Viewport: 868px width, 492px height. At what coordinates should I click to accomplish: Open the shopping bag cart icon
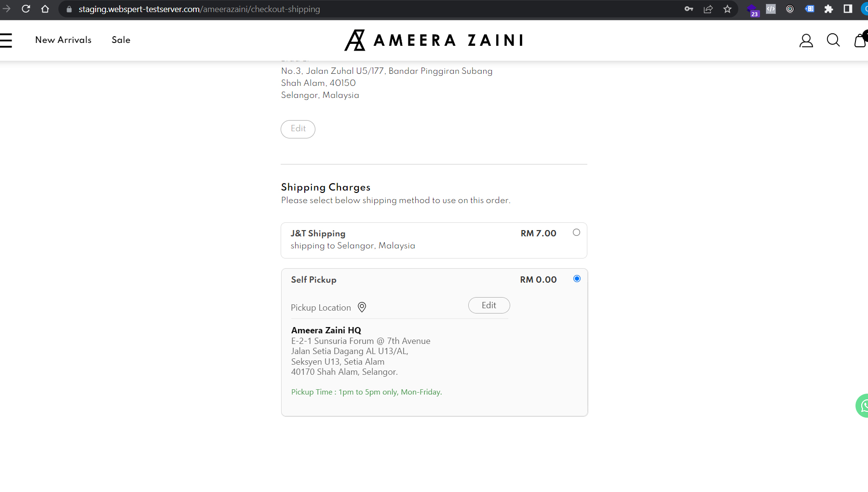click(861, 40)
